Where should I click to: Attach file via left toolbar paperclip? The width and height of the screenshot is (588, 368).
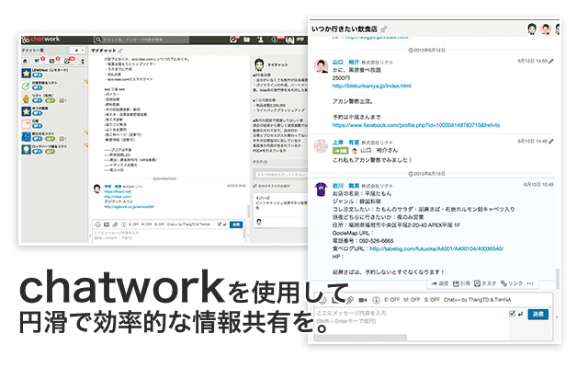pos(115,224)
